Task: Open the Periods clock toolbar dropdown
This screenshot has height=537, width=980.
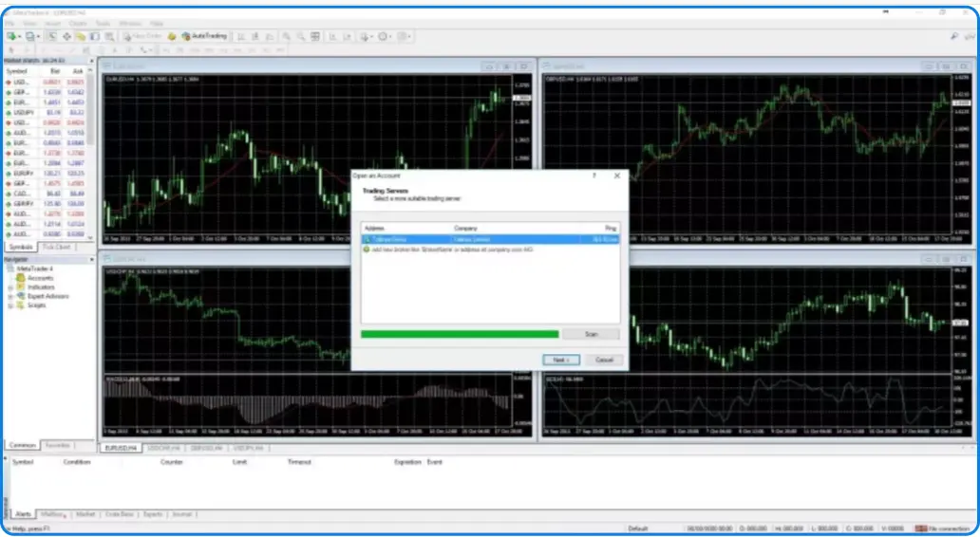Action: click(x=385, y=37)
